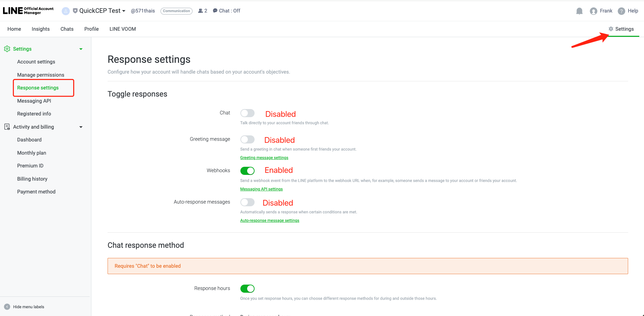Follow the Greeting message settings link
644x316 pixels.
264,158
